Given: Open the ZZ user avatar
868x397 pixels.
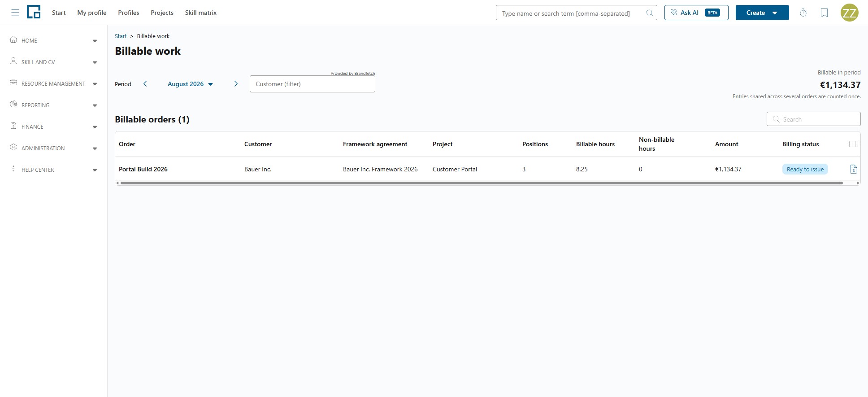Looking at the screenshot, I should click(x=849, y=13).
